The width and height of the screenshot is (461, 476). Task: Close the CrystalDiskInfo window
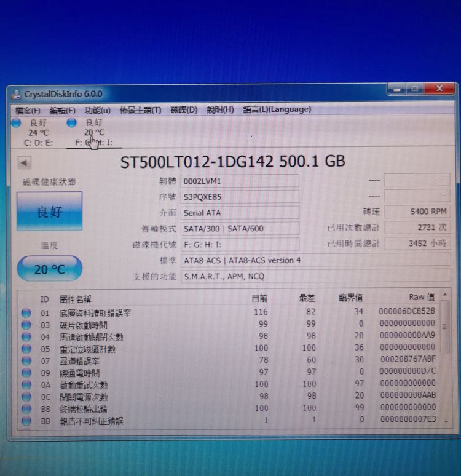[439, 89]
